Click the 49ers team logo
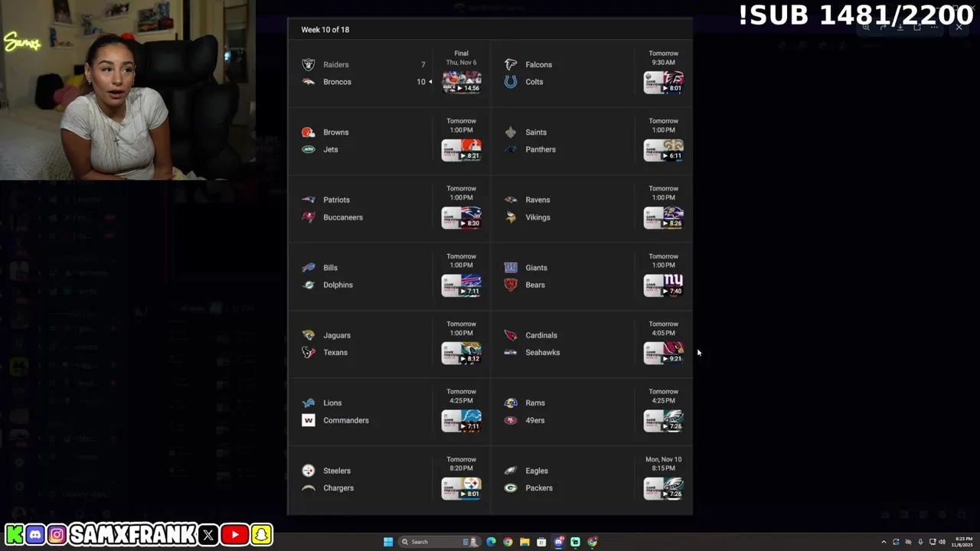This screenshot has width=980, height=551. point(511,420)
